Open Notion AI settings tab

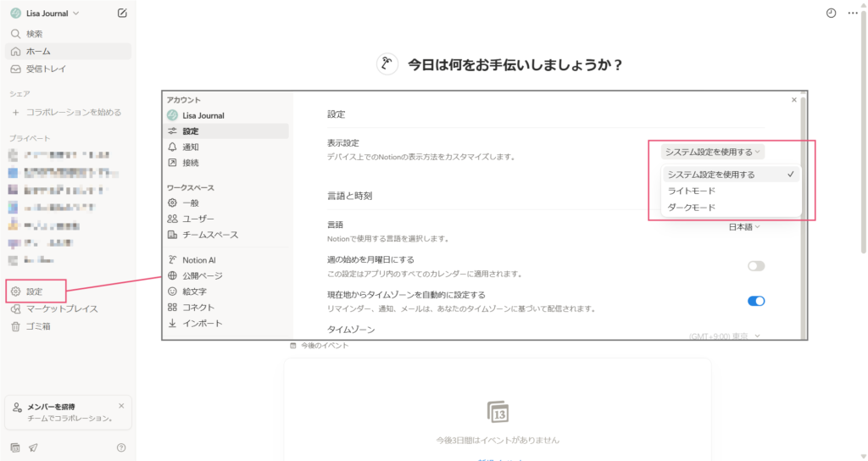click(227, 259)
